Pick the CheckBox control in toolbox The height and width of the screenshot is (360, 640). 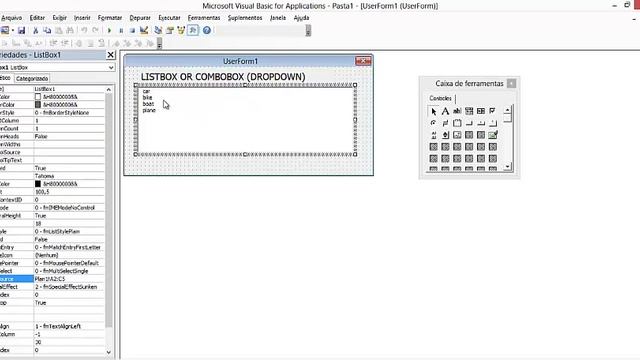493,111
